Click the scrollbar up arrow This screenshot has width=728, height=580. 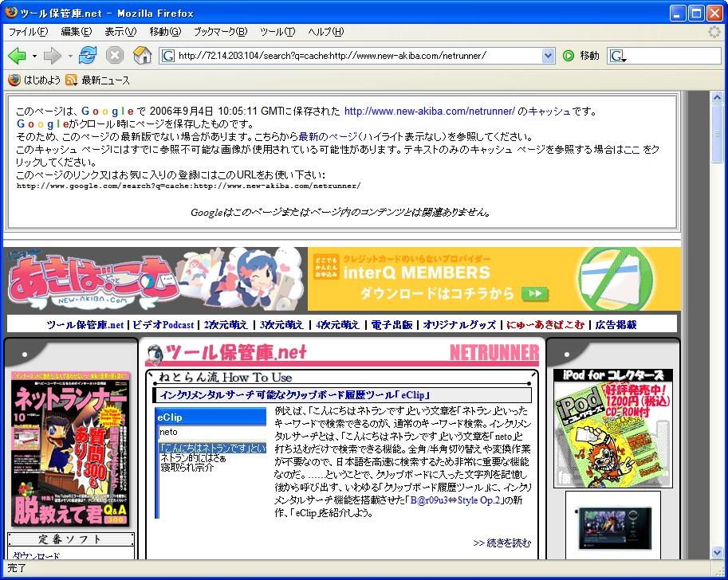point(717,97)
